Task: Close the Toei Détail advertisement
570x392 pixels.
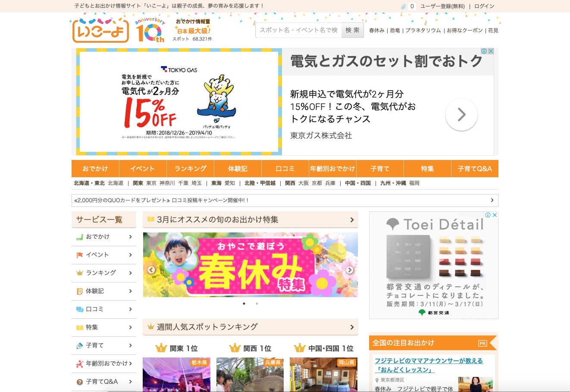Action: pyautogui.click(x=495, y=215)
